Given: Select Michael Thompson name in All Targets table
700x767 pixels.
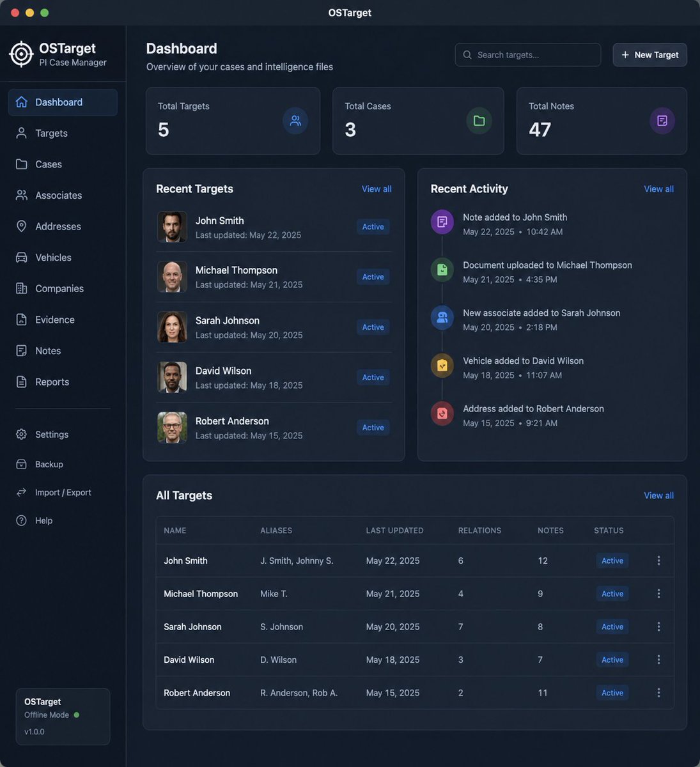Looking at the screenshot, I should [201, 594].
